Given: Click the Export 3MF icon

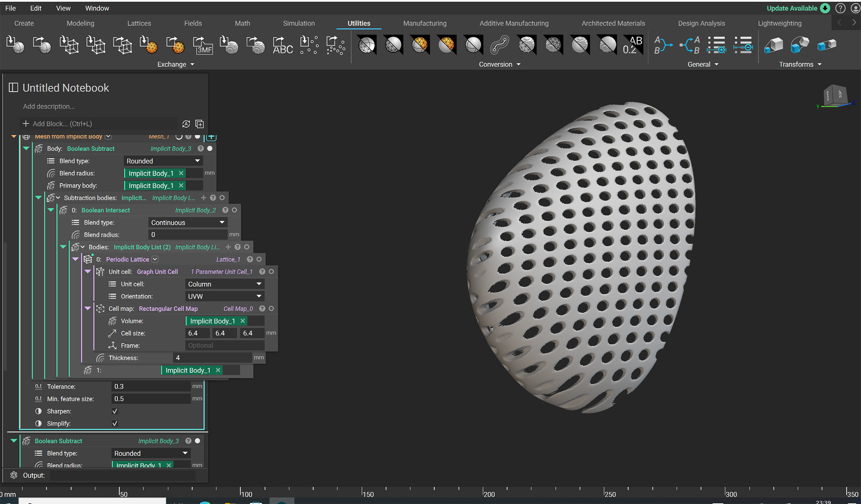Looking at the screenshot, I should pos(203,45).
